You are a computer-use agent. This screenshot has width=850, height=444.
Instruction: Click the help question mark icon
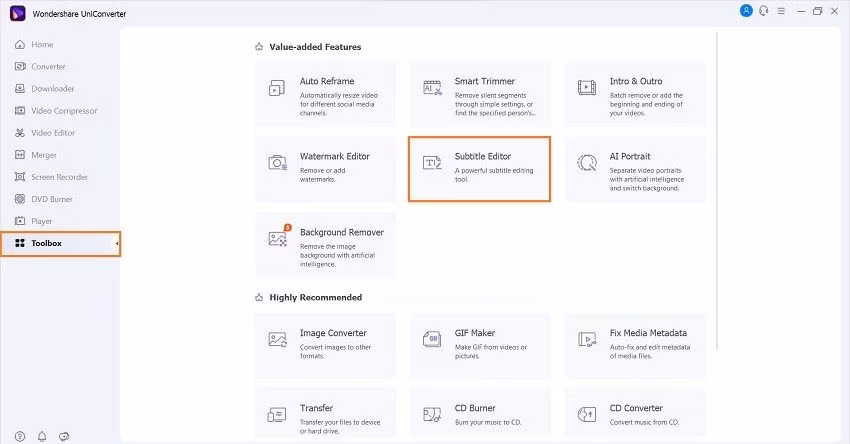19,436
